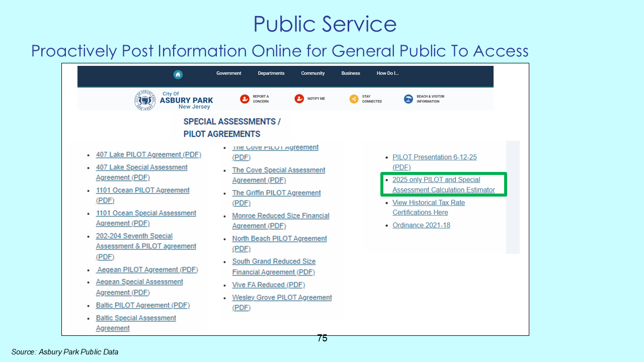Open the Government menu
Image resolution: width=644 pixels, height=362 pixels.
(x=229, y=73)
